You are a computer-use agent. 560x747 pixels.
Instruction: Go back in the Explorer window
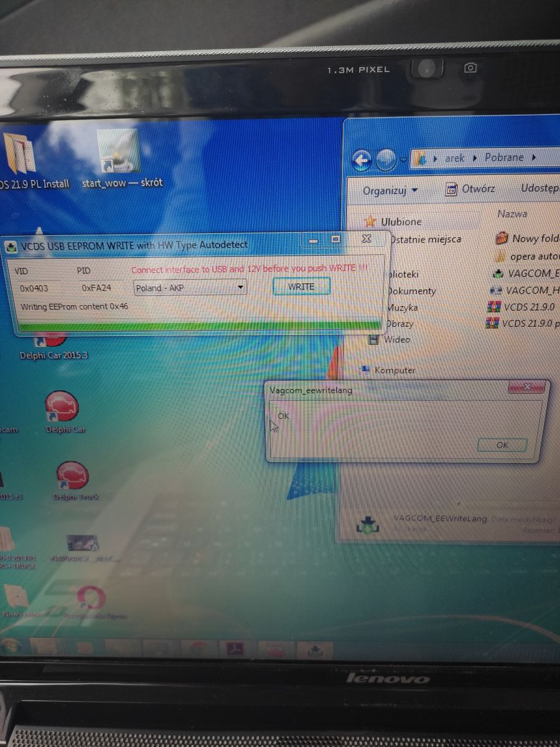[x=362, y=160]
